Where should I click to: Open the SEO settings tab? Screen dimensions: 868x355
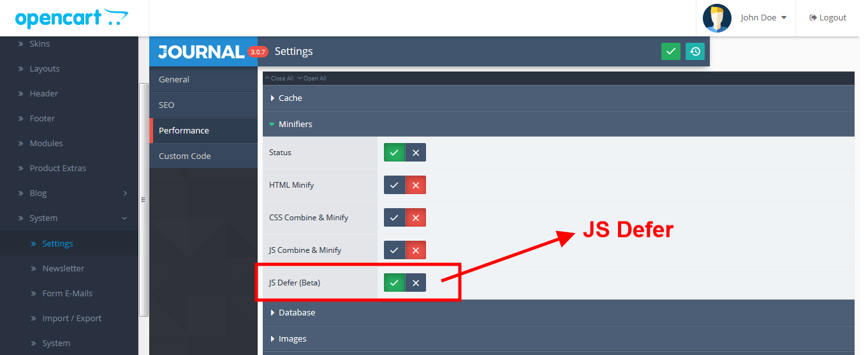tap(203, 105)
